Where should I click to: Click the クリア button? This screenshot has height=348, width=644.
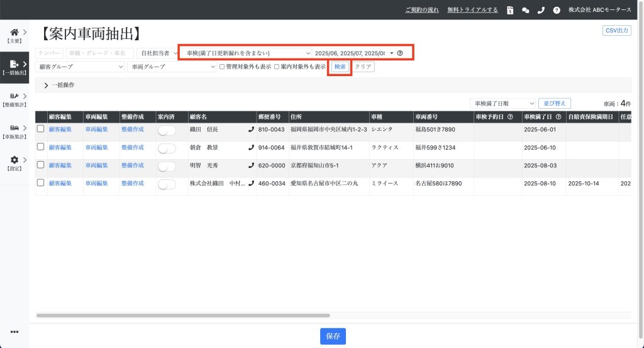363,67
